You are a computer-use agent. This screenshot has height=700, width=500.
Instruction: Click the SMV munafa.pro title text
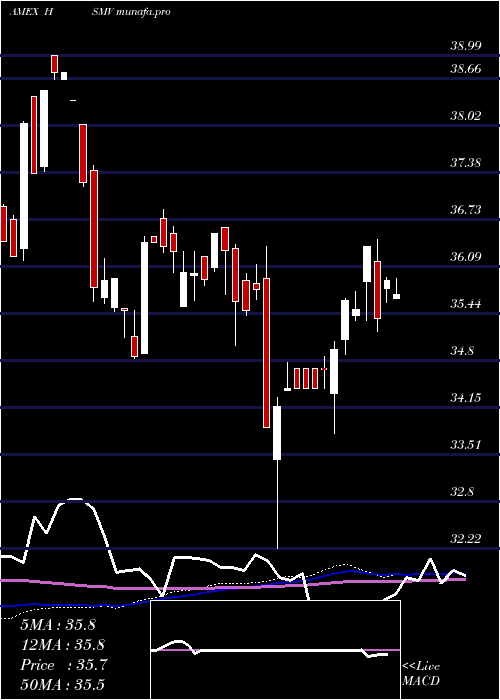pyautogui.click(x=131, y=12)
